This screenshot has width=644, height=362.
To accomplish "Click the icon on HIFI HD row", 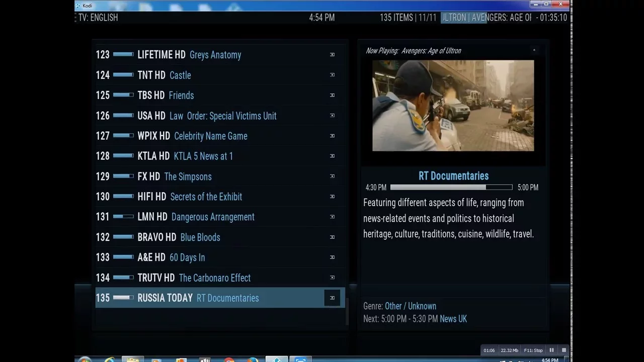I will click(x=332, y=197).
